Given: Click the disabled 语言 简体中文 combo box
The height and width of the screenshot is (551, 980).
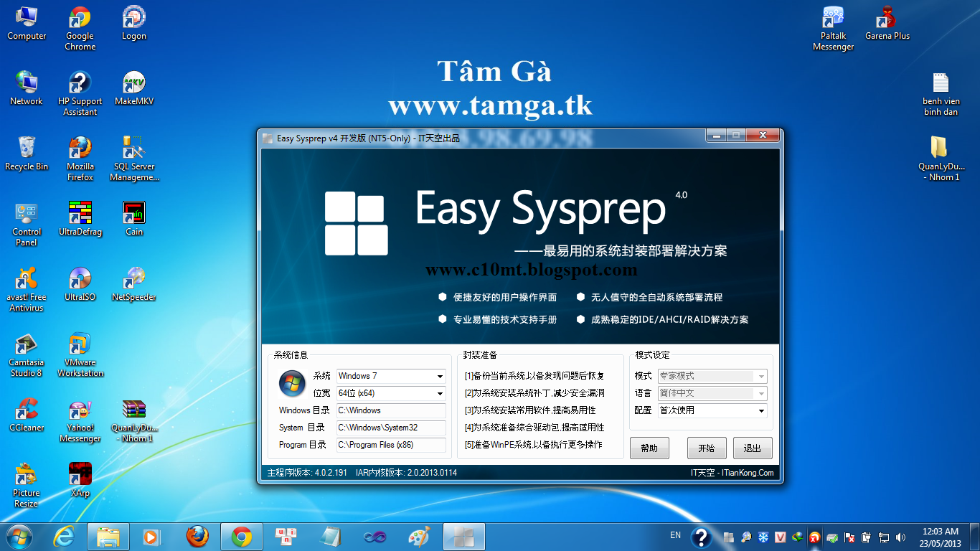Looking at the screenshot, I should tap(712, 393).
